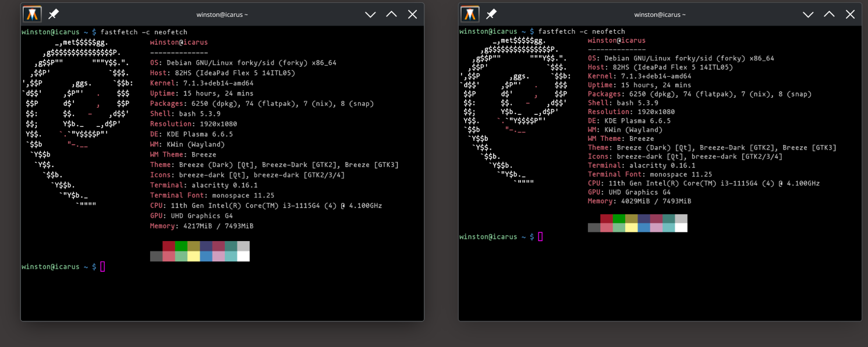Toggle the pin icon on left terminal window
Image resolution: width=868 pixels, height=347 pixels.
(x=54, y=14)
